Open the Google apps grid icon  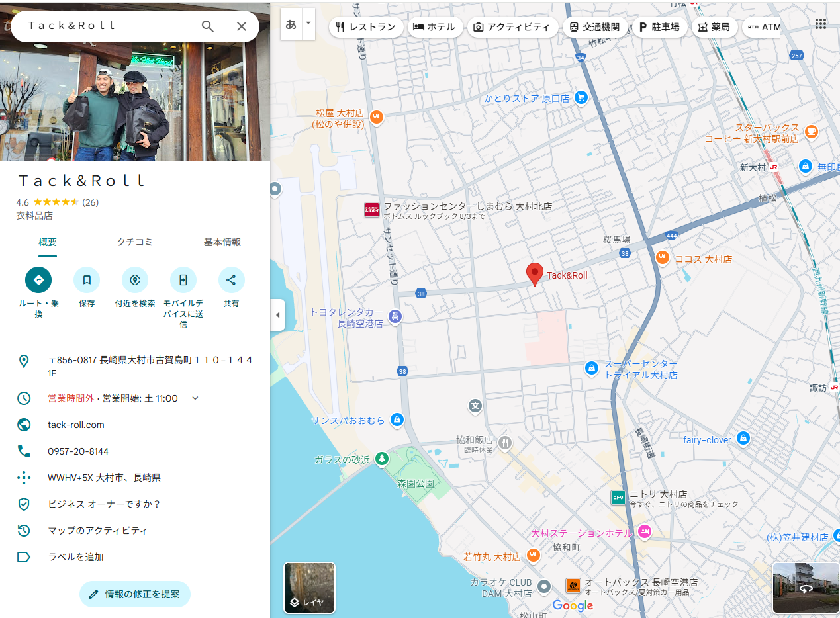821,24
